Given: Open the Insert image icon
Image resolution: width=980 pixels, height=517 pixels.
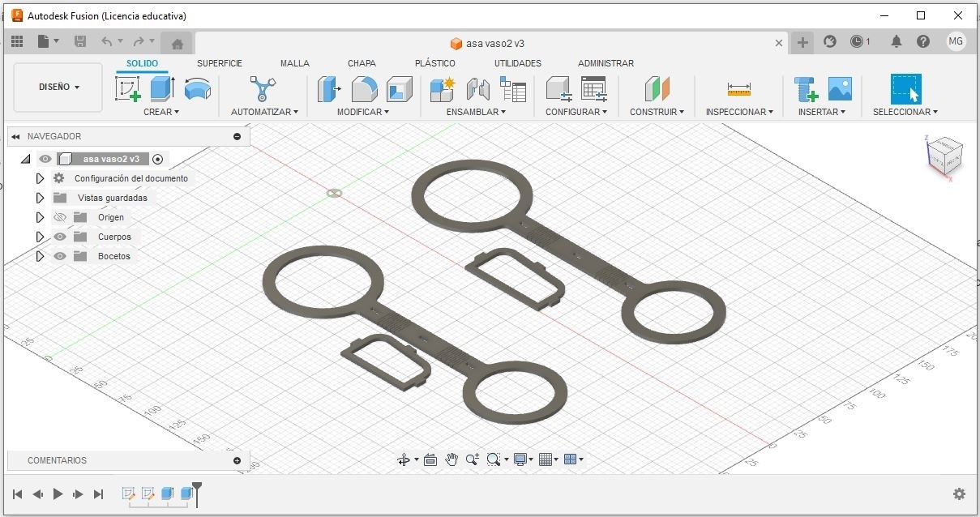Looking at the screenshot, I should 840,88.
